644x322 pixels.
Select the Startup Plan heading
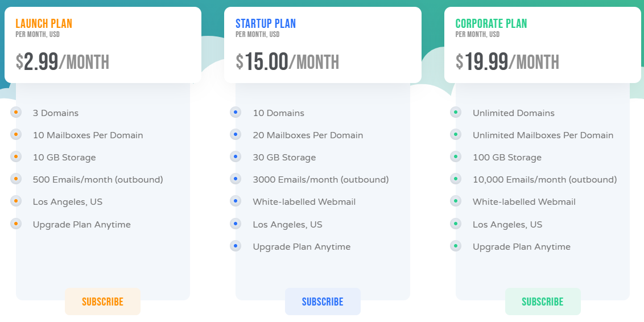tap(266, 24)
